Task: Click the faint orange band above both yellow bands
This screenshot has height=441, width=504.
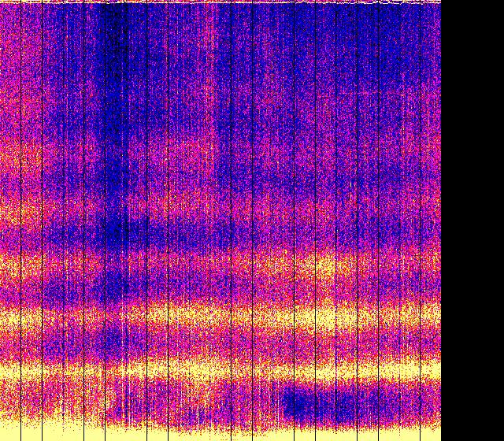Action: tap(236, 264)
